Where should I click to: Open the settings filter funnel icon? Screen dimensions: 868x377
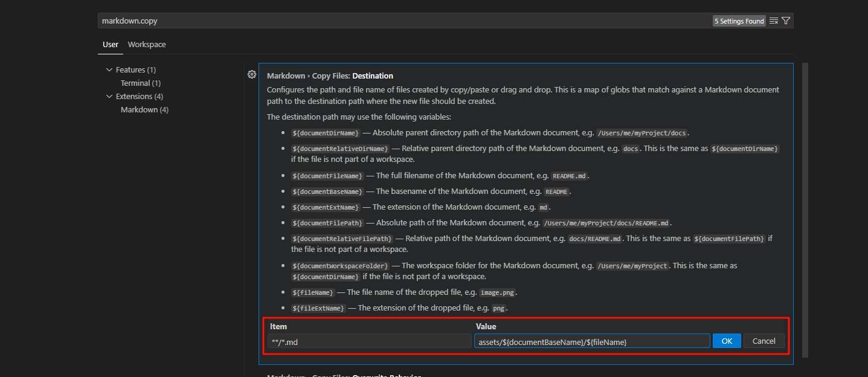(x=786, y=21)
